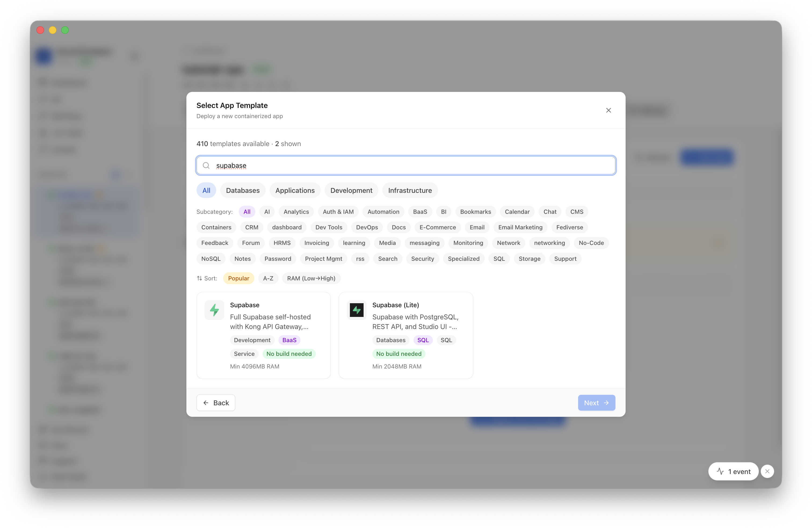Filter by No-Code subcategory
Screen dimensions: 812x528
tap(591, 243)
